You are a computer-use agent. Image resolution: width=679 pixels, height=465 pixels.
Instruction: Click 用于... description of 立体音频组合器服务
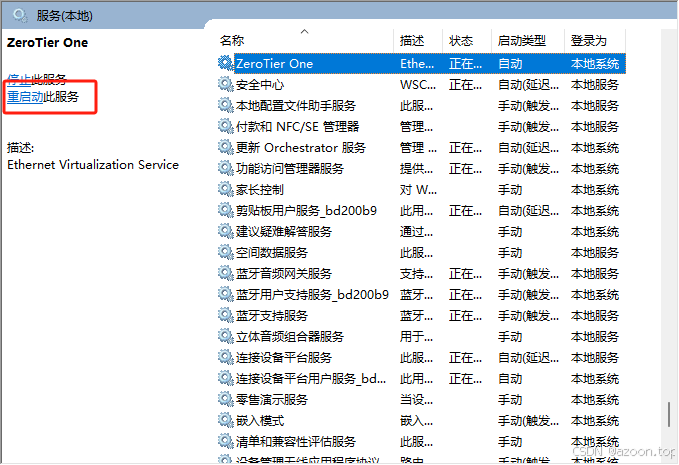pos(416,336)
